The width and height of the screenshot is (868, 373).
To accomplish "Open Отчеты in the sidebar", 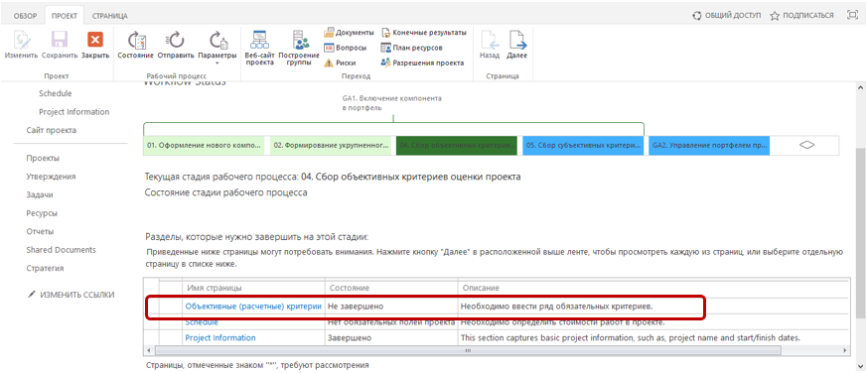I will (x=40, y=231).
